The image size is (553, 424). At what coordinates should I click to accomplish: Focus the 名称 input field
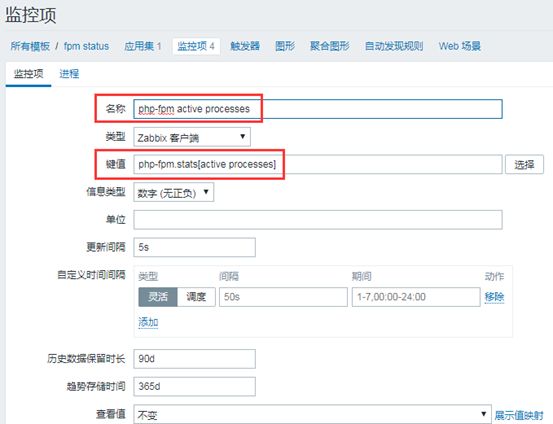coord(318,109)
